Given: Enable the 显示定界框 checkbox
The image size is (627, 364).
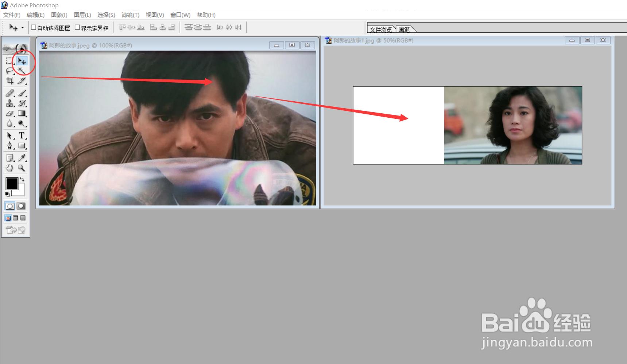Looking at the screenshot, I should point(77,27).
